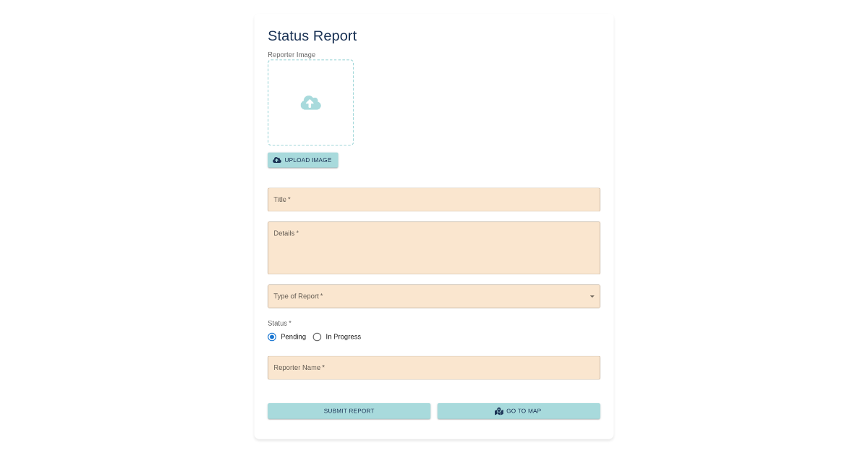Click the Type of Report dropdown arrow
Viewport: 868px width, 456px height.
coord(592,296)
